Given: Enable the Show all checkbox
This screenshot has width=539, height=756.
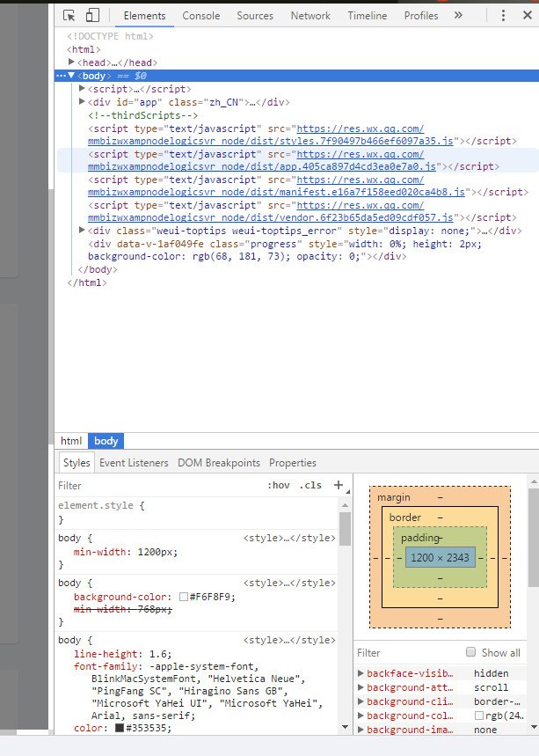Looking at the screenshot, I should [x=470, y=652].
